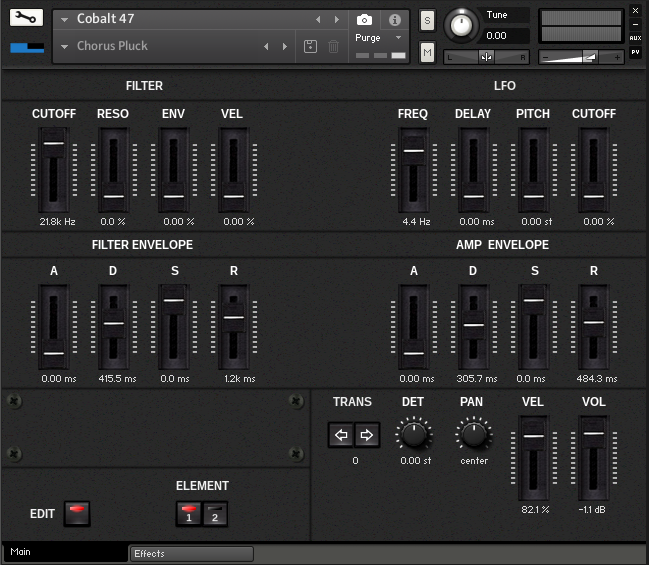Select Element 2
This screenshot has height=565, width=649.
[x=215, y=514]
